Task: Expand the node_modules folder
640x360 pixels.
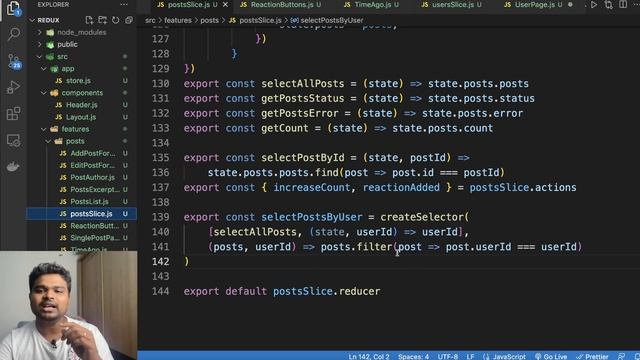Action: [x=40, y=32]
